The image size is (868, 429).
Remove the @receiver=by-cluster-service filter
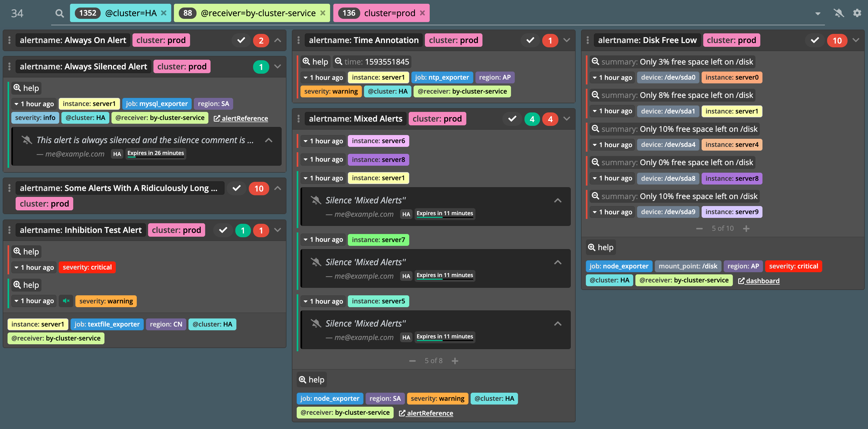click(323, 13)
